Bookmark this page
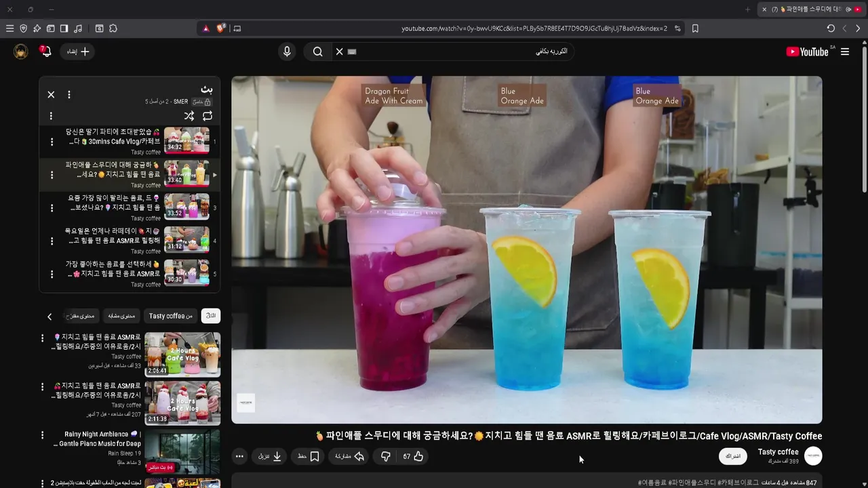The width and height of the screenshot is (868, 488). 695,28
